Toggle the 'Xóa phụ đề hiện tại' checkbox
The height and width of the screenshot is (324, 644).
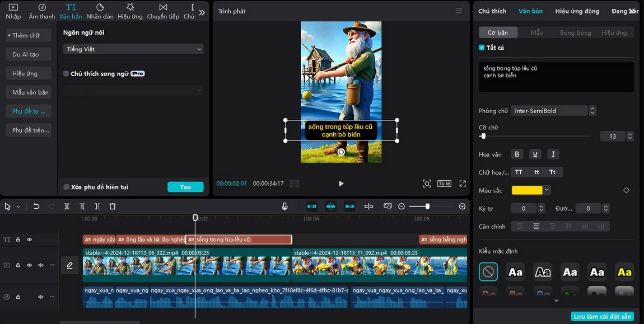(66, 187)
